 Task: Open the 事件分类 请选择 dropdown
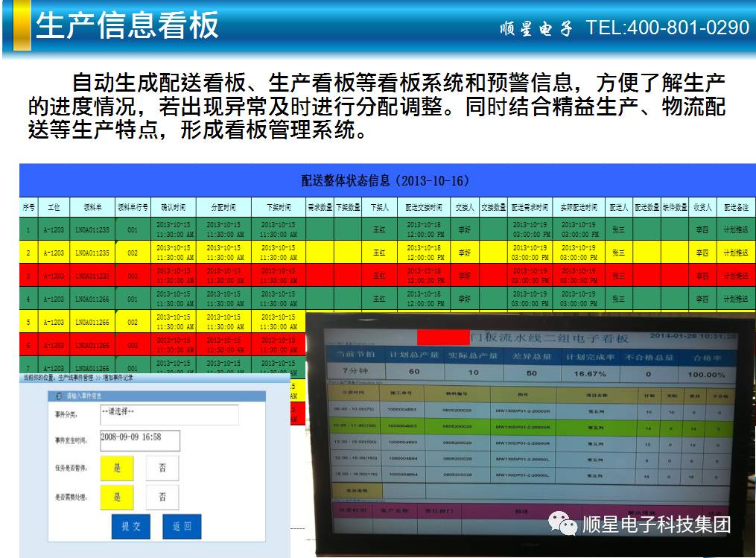pyautogui.click(x=168, y=414)
